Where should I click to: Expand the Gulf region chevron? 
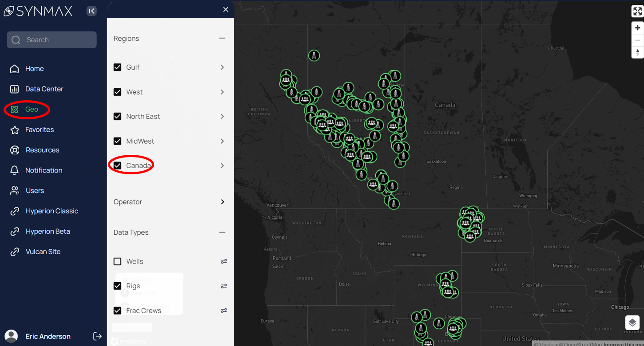[222, 67]
